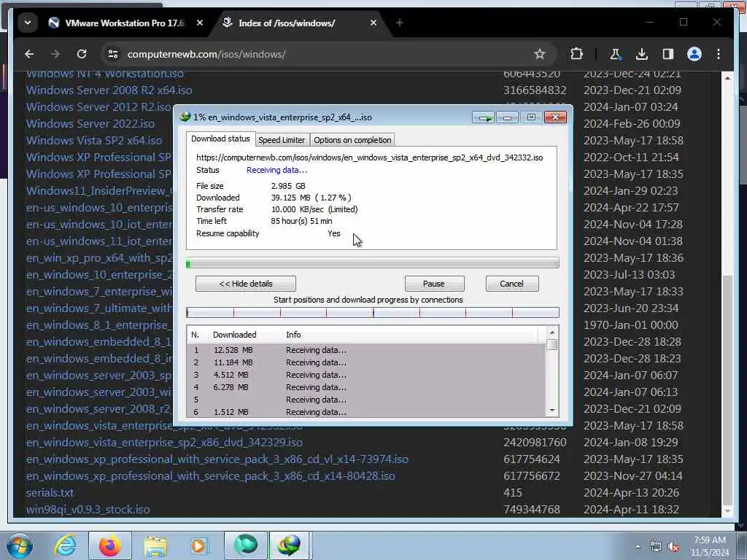Select the Download status tab
This screenshot has height=560, width=747.
pyautogui.click(x=220, y=139)
